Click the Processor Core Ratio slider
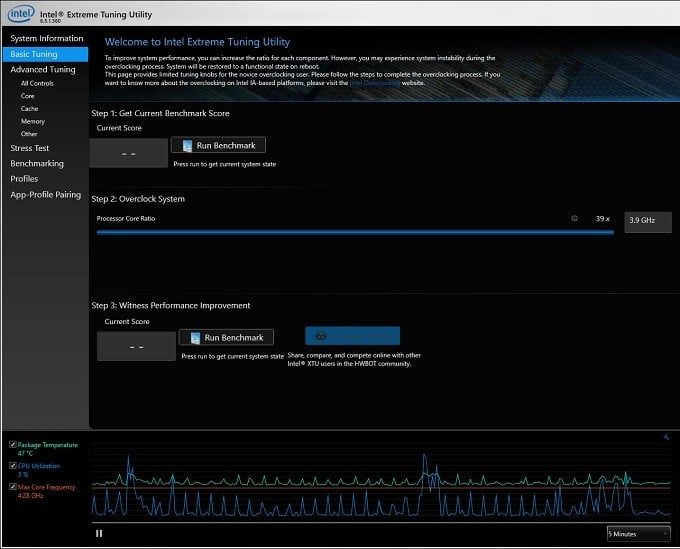Viewport: 680px width, 549px height. point(354,232)
